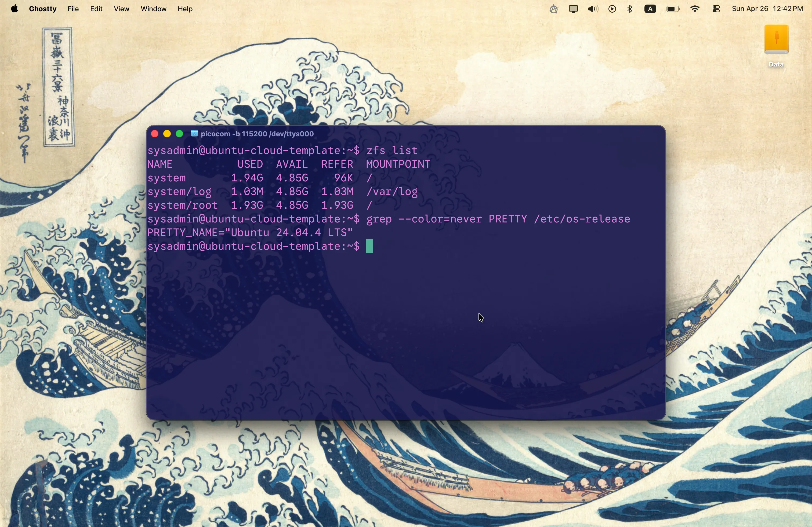Viewport: 812px width, 527px height.
Task: Click the window title 'picocom -b 115200 /dev/ttys000'
Action: (257, 134)
